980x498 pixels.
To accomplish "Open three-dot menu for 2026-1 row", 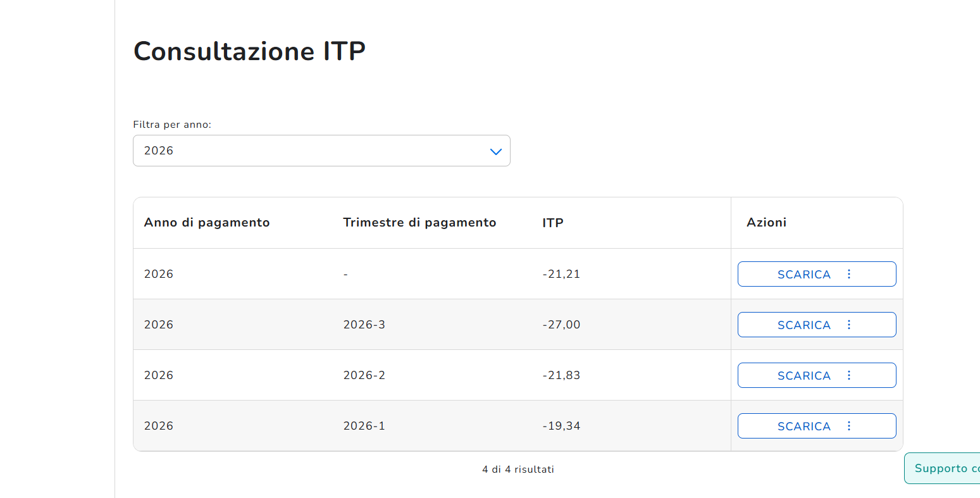I will pyautogui.click(x=849, y=426).
